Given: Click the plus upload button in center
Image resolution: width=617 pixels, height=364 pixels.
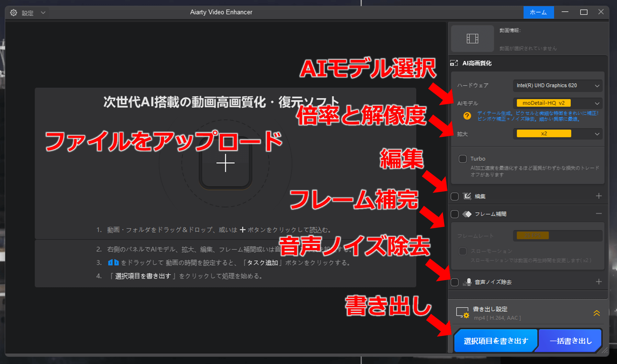Looking at the screenshot, I should (225, 163).
